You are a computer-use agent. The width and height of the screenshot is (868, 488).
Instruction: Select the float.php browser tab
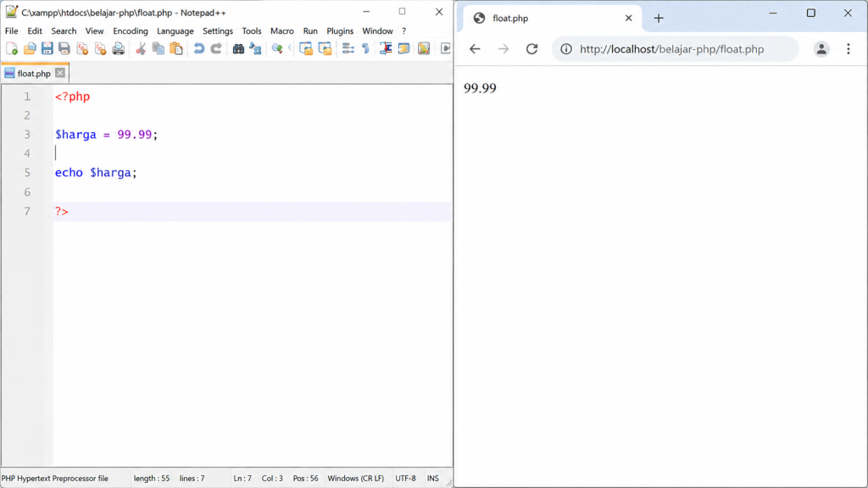tap(552, 19)
